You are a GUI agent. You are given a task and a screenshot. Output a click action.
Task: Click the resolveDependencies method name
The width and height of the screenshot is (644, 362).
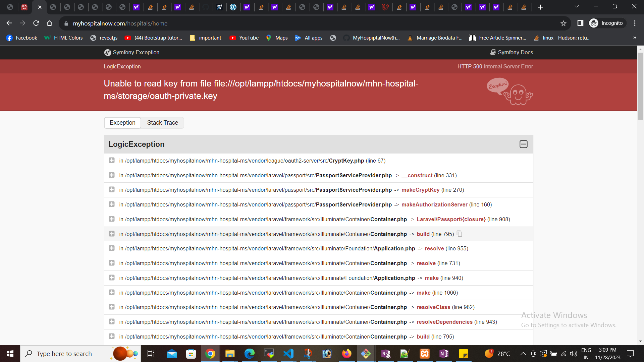click(444, 322)
